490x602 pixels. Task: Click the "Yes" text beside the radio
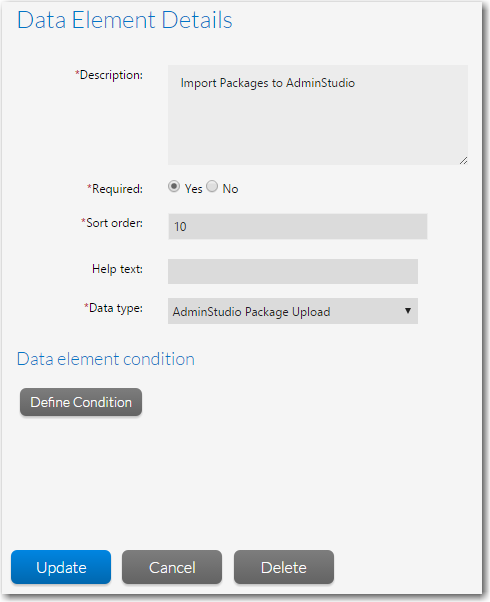pyautogui.click(x=194, y=189)
